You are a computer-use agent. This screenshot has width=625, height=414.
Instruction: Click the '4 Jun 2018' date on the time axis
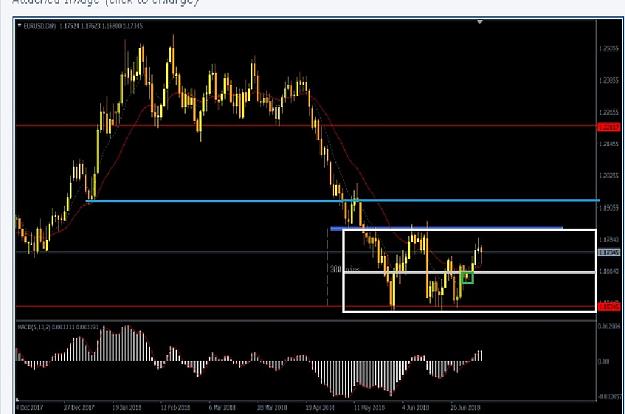(416, 408)
